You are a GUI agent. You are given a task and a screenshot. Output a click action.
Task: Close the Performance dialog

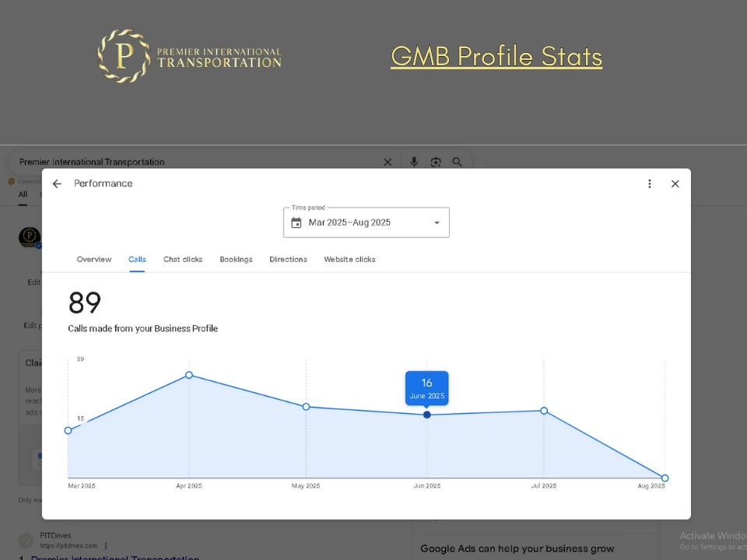(x=675, y=184)
